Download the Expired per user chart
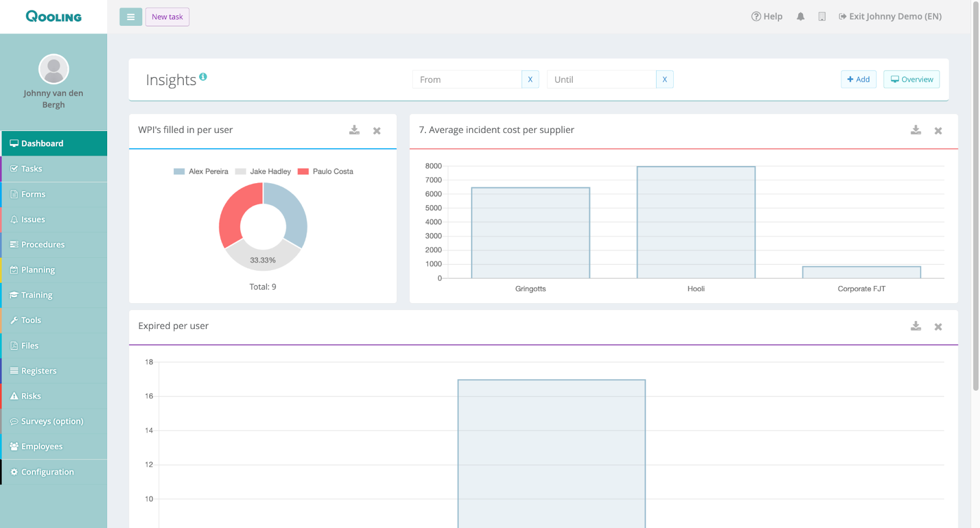Screen dimensions: 980x528 [916, 326]
